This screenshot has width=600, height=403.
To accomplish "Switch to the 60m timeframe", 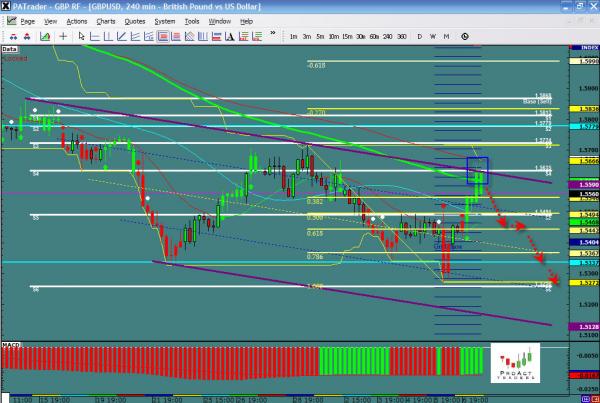I will click(373, 36).
